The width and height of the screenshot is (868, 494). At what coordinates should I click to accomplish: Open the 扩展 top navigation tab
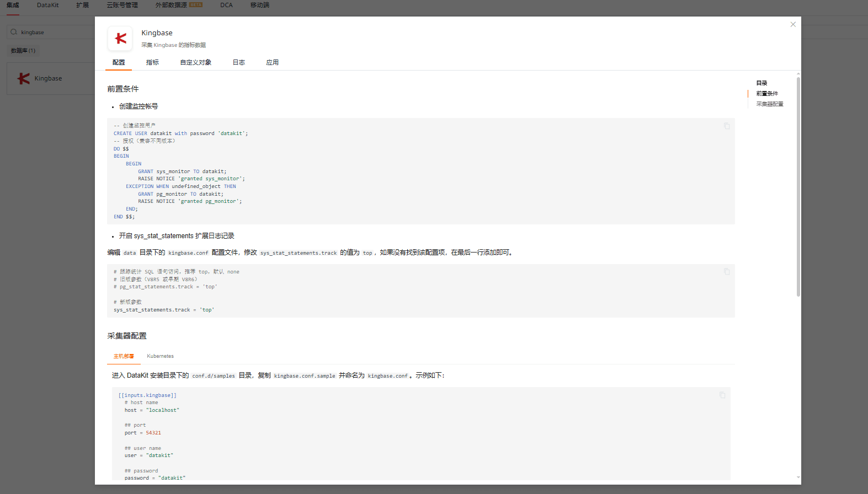pos(82,5)
